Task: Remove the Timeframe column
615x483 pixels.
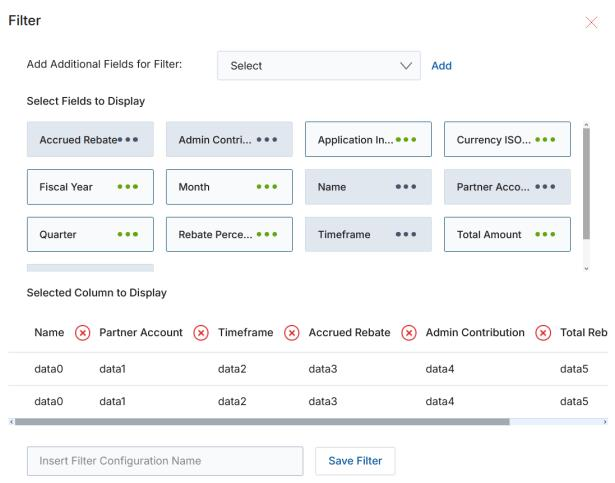Action: coord(292,333)
